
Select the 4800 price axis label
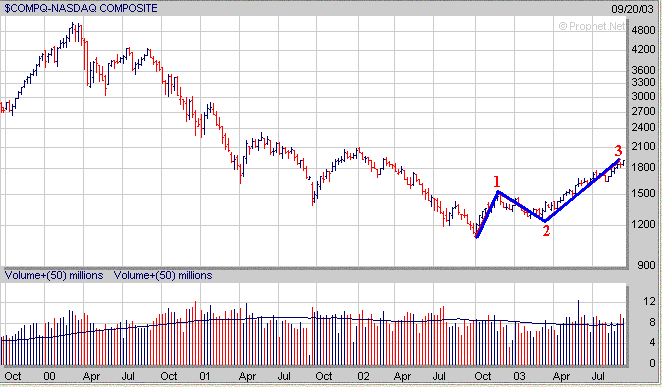click(x=643, y=30)
